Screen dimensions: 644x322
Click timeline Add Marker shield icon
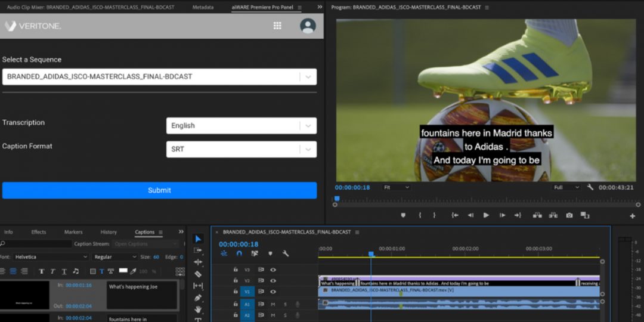click(270, 253)
